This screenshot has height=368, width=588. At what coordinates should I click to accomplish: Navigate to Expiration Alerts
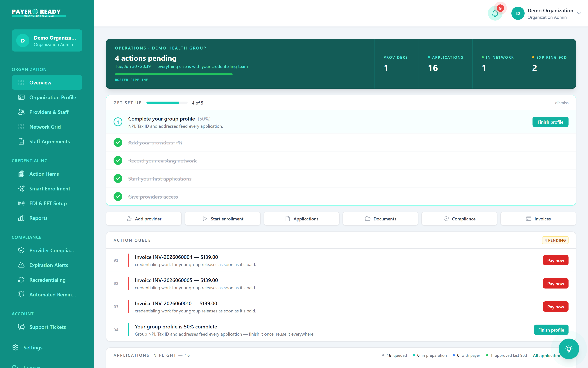click(47, 265)
